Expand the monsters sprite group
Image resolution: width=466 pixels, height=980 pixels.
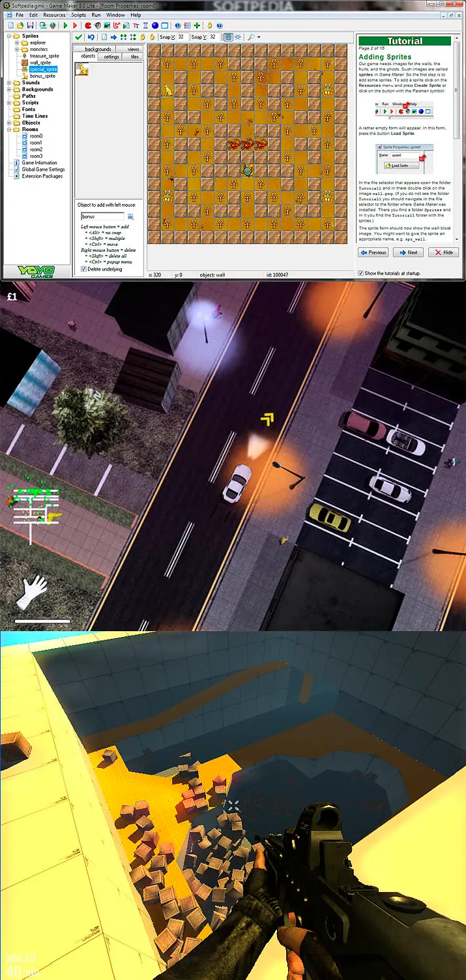click(x=17, y=50)
